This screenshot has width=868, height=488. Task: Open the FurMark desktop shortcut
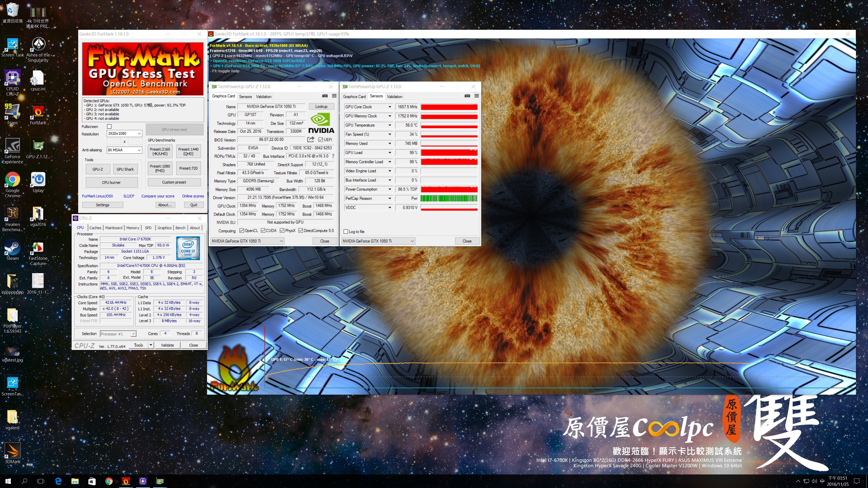tap(38, 115)
